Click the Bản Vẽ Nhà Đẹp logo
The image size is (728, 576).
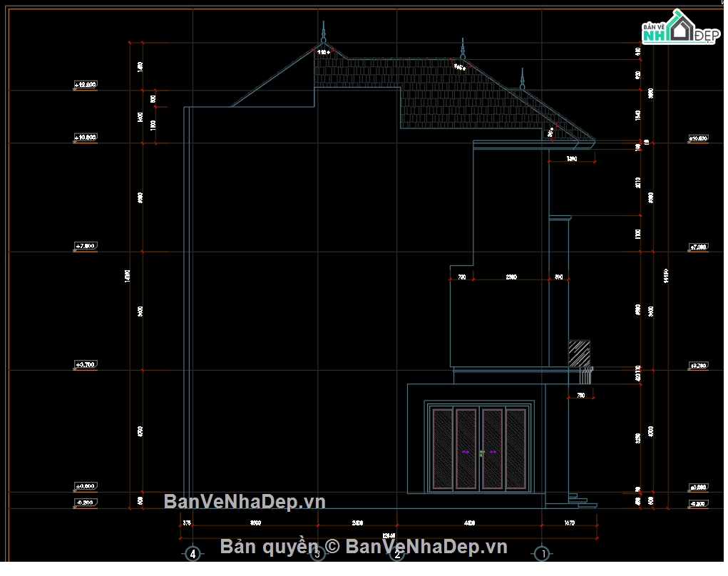pos(679,31)
